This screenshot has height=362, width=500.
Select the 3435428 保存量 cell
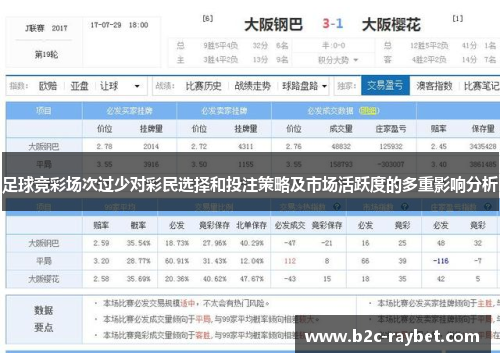click(x=483, y=146)
